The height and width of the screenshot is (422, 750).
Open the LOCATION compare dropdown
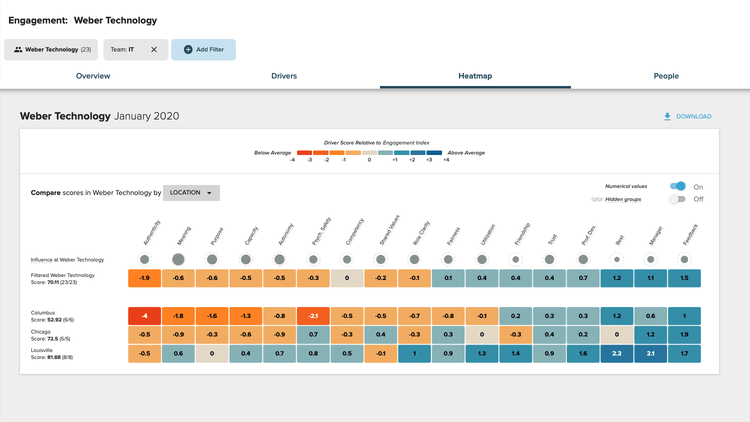point(191,193)
